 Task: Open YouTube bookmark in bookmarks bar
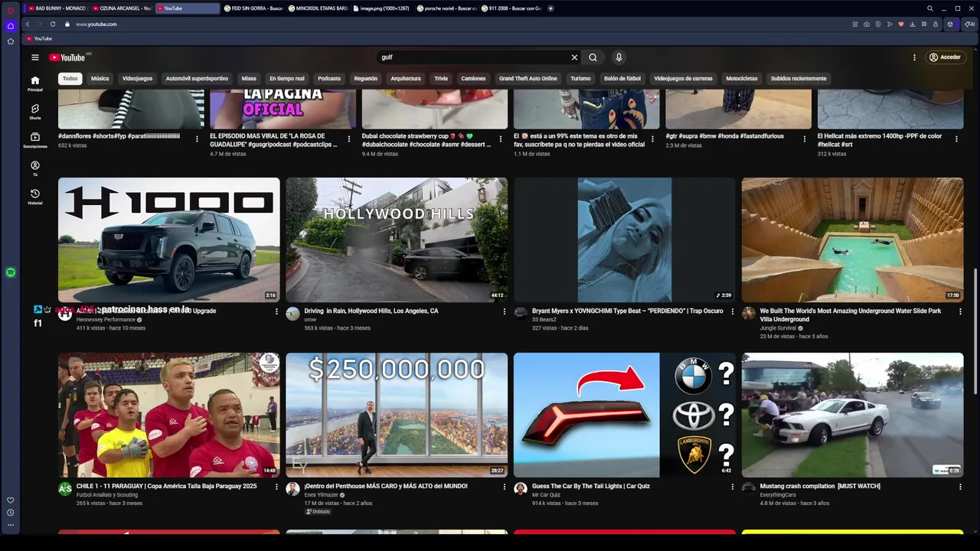coord(39,38)
